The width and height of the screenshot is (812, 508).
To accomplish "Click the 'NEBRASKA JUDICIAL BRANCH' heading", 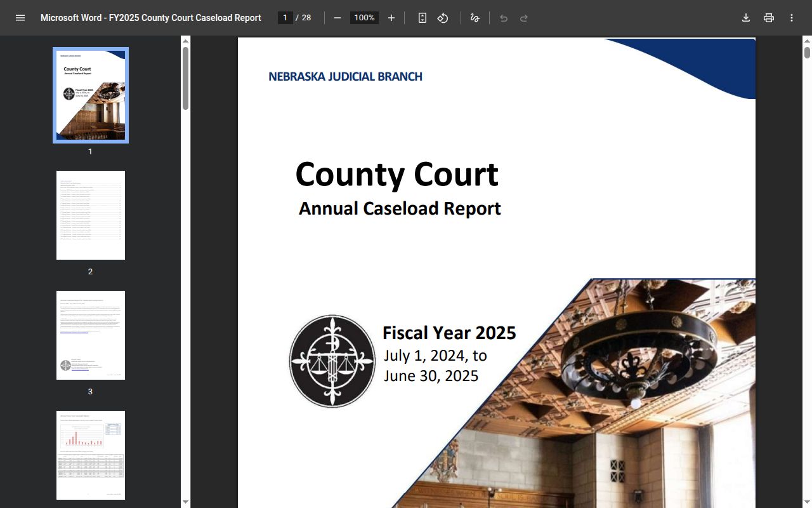I will [x=345, y=77].
